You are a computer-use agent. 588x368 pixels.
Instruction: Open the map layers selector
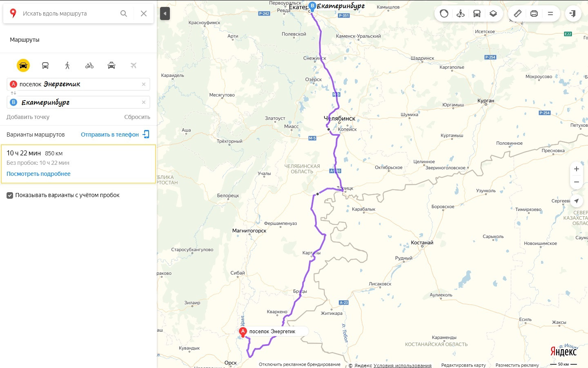point(493,13)
